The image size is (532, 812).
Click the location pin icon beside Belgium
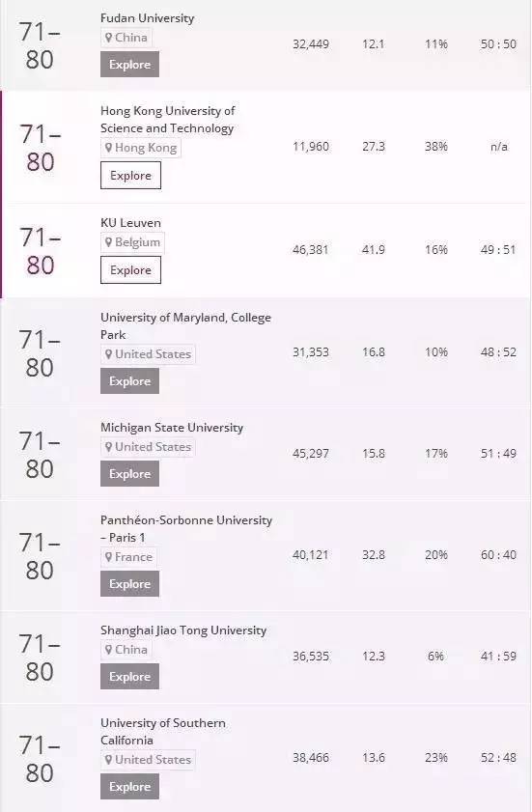[x=108, y=241]
